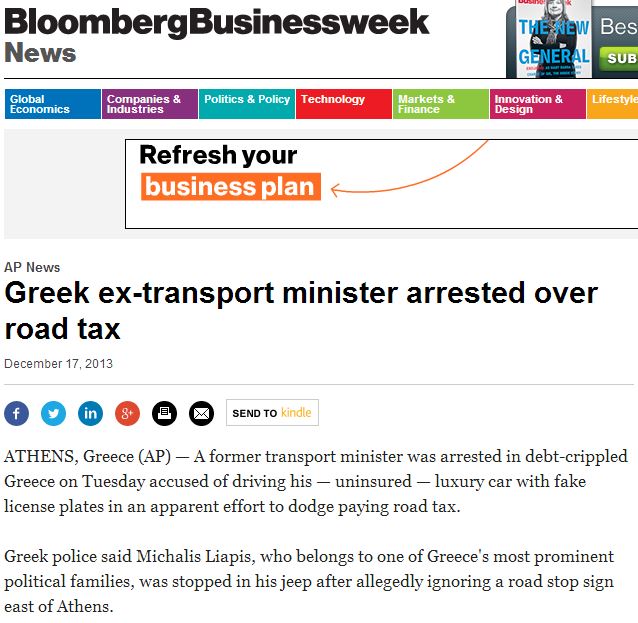The height and width of the screenshot is (623, 638).
Task: Open Markets & Finance section
Action: point(440,104)
